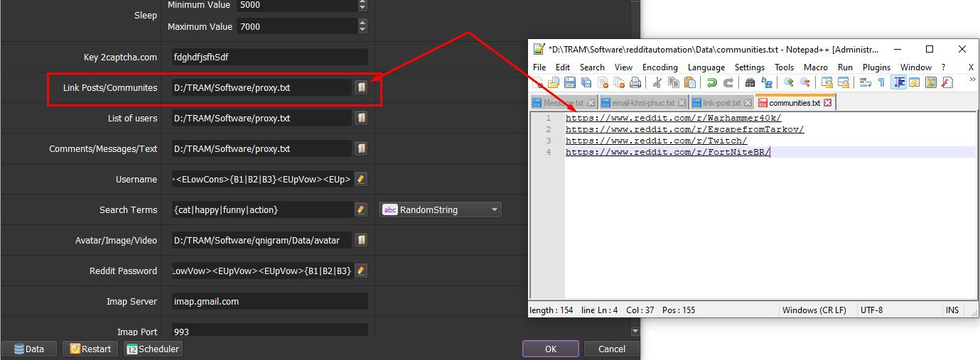The width and height of the screenshot is (980, 360).
Task: Browse file for List of users field
Action: pyautogui.click(x=361, y=118)
